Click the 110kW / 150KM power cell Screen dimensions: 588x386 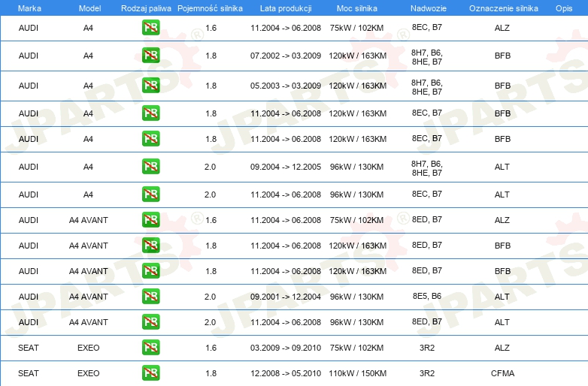point(357,373)
